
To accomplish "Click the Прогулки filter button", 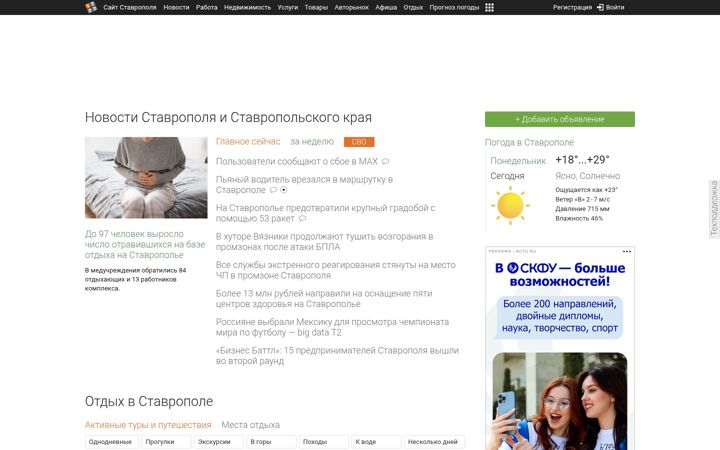I will tap(166, 442).
